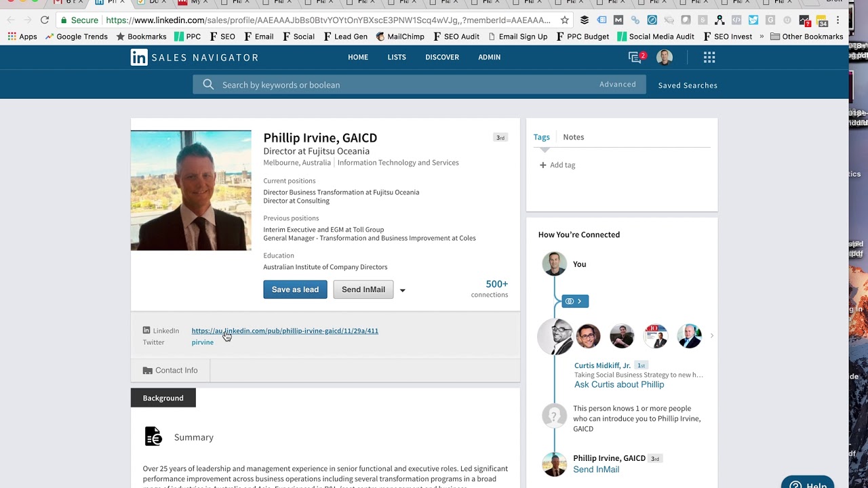Viewport: 868px width, 488px height.
Task: Click the Contact Info folder icon
Action: tap(147, 370)
